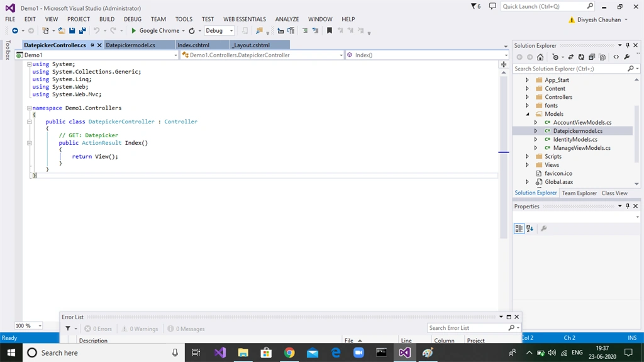Click the pending changes filter clock icon

pos(555,57)
